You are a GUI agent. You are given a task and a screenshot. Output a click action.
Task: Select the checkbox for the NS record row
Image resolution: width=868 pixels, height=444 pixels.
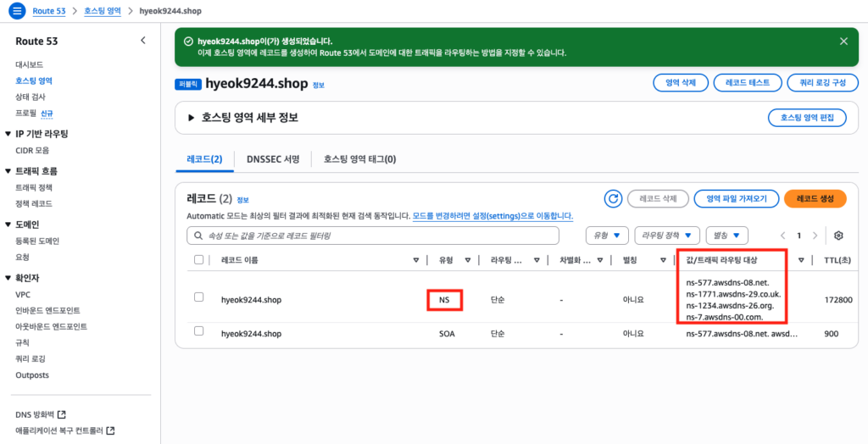pos(199,297)
